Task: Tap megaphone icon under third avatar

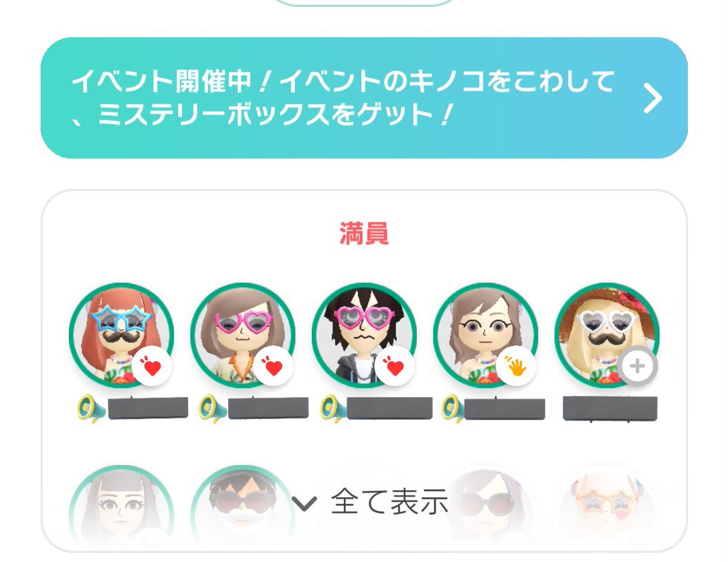Action: [334, 408]
